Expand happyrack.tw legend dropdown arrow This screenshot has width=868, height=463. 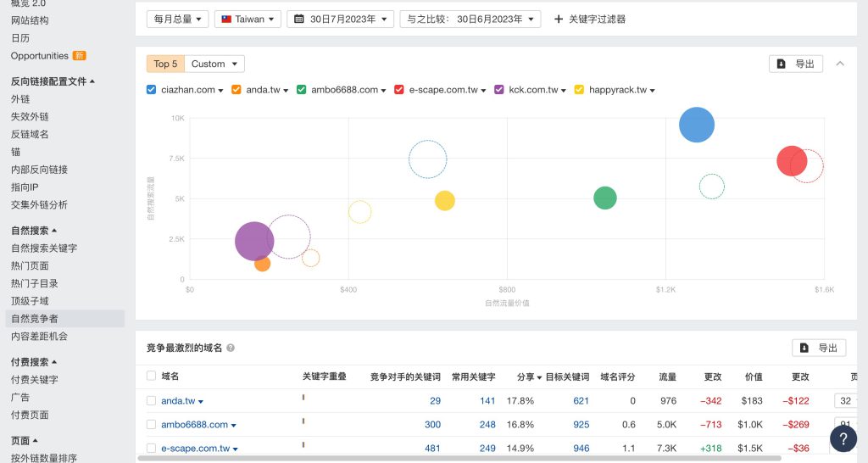(652, 91)
